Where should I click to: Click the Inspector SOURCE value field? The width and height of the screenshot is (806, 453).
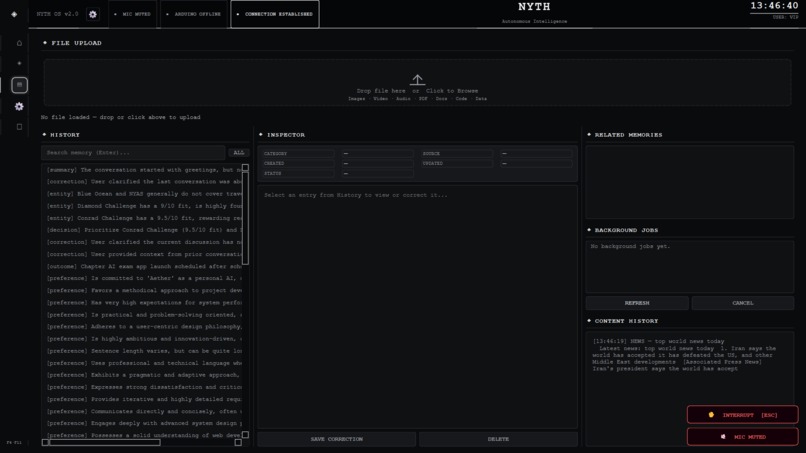[536, 154]
